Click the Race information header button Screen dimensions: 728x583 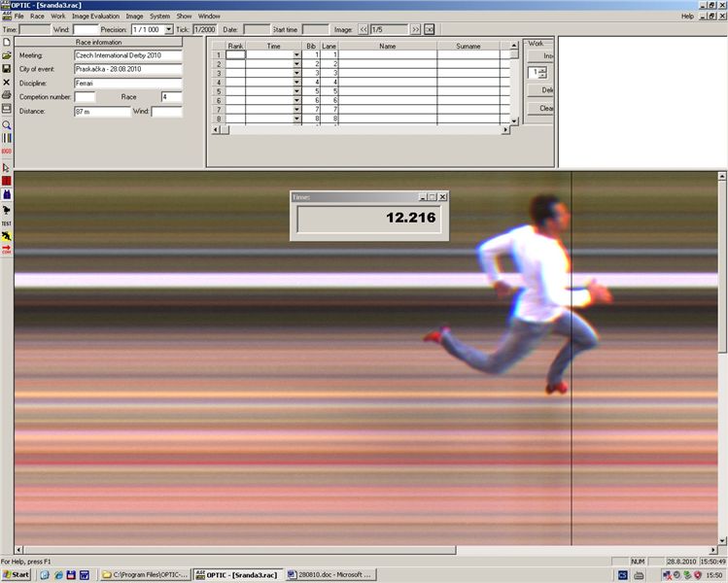tap(98, 42)
